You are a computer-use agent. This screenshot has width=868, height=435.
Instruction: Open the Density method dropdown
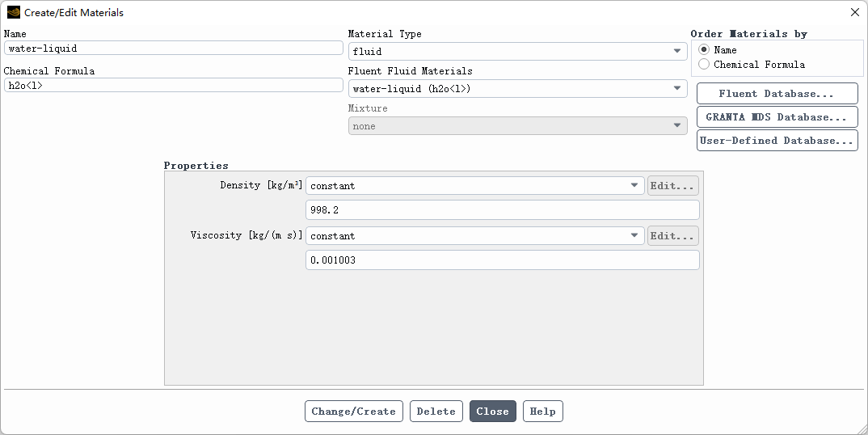pyautogui.click(x=474, y=186)
